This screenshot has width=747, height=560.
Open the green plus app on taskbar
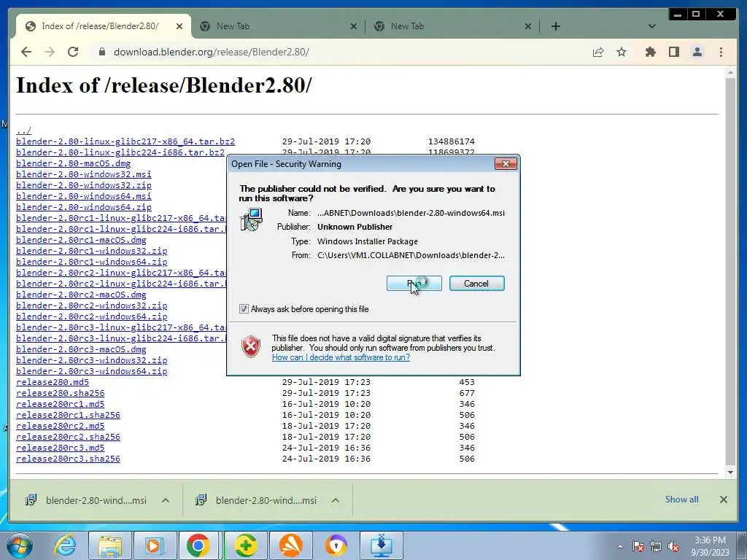pyautogui.click(x=245, y=545)
